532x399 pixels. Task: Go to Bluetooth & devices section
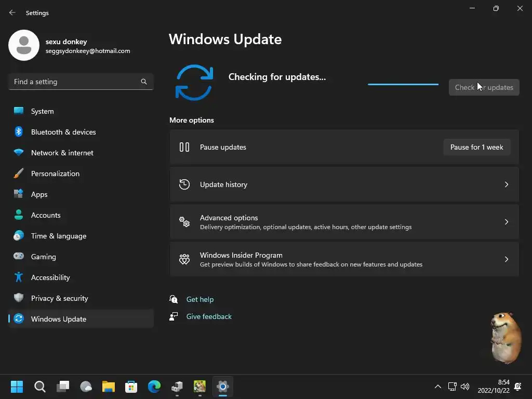pos(81,132)
